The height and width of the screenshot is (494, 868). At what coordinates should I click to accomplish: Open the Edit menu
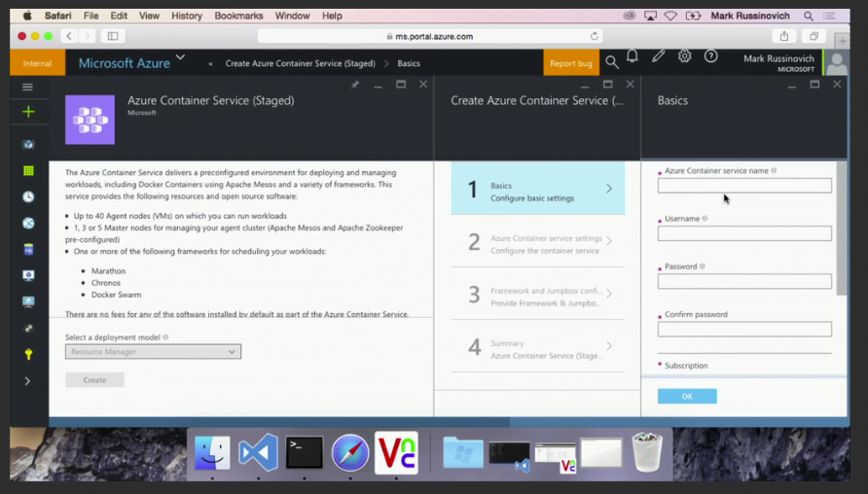tap(119, 16)
